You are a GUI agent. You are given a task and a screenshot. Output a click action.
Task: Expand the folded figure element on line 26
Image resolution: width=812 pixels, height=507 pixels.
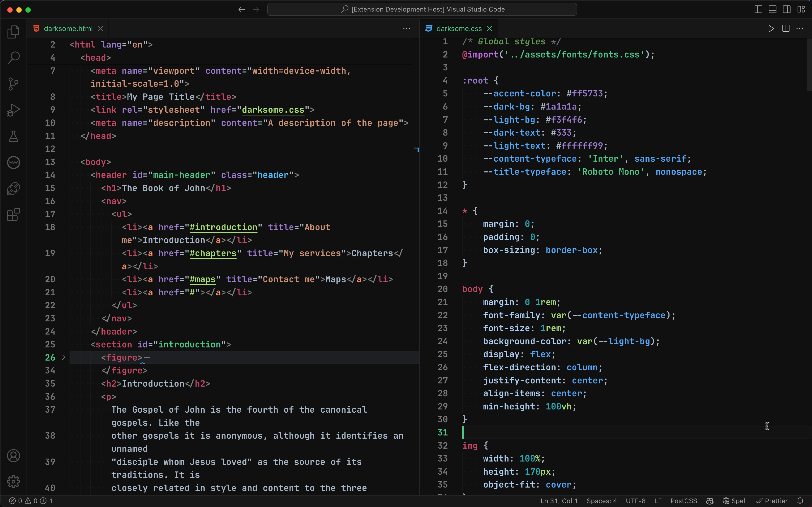(63, 357)
